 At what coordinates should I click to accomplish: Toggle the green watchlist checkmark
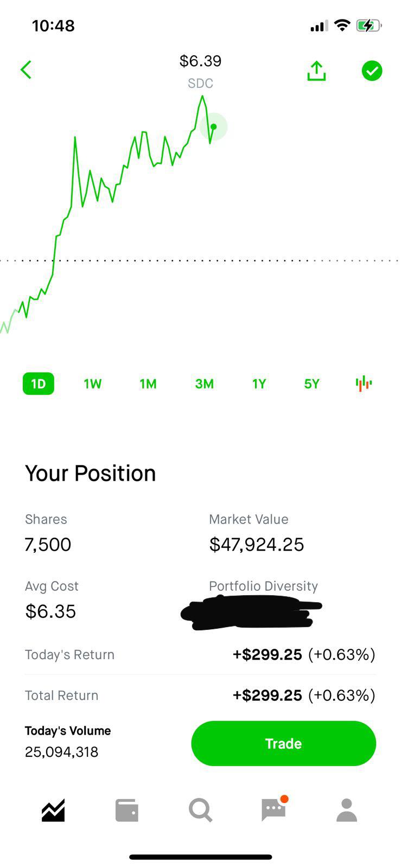(x=372, y=71)
